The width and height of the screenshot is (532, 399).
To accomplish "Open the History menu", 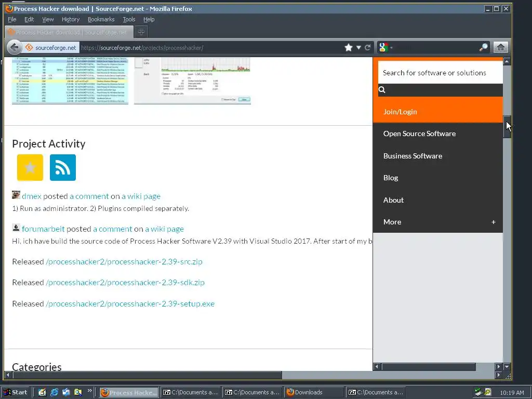I will pyautogui.click(x=71, y=19).
